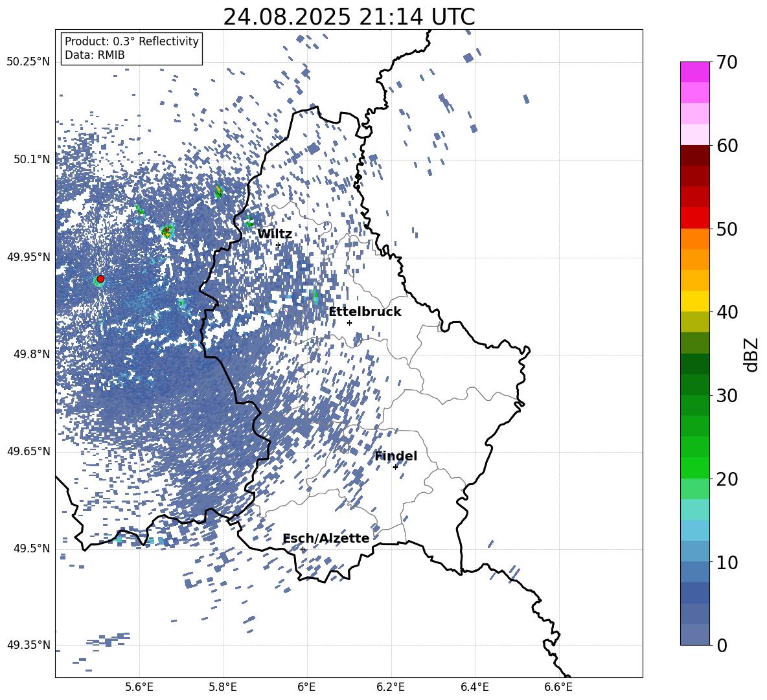Click the colorbar tick label 30

pos(727,396)
